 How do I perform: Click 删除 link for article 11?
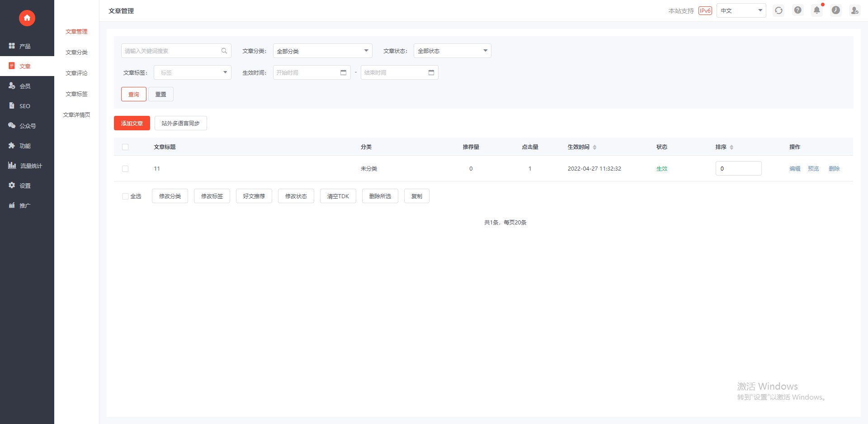(834, 169)
